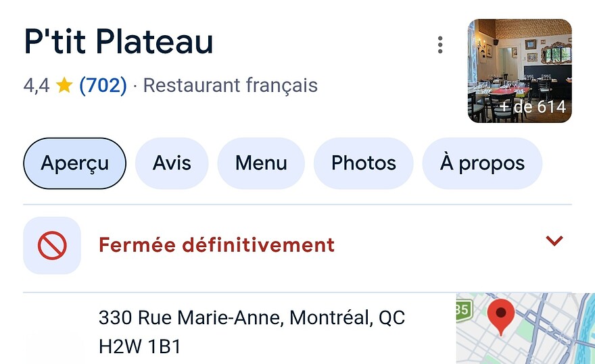Click the 4,4 rating score
This screenshot has height=364, width=595.
tap(37, 85)
